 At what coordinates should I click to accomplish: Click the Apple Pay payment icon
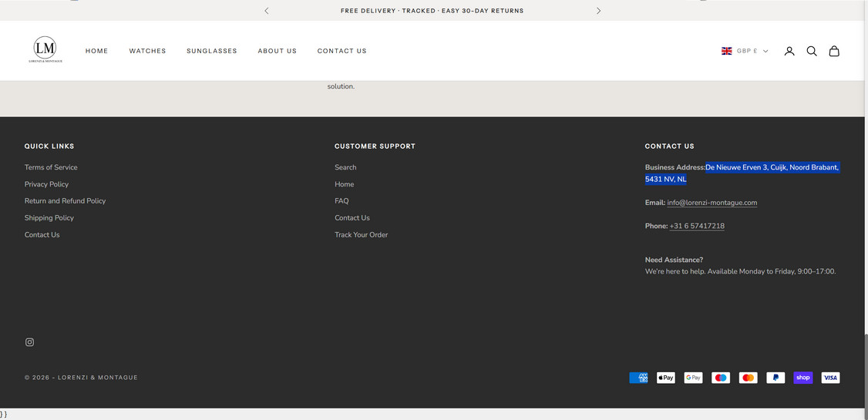(666, 378)
